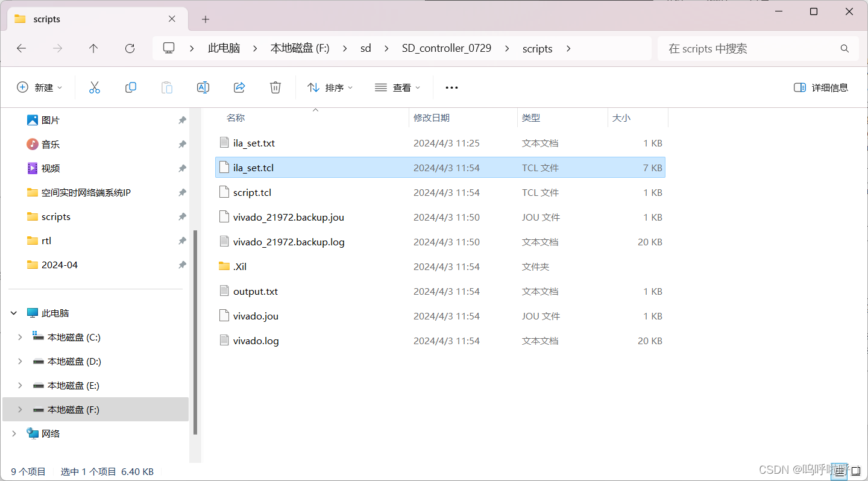Screen dimensions: 868x481
Task: Click the ila_set.txt file icon
Action: [x=224, y=143]
